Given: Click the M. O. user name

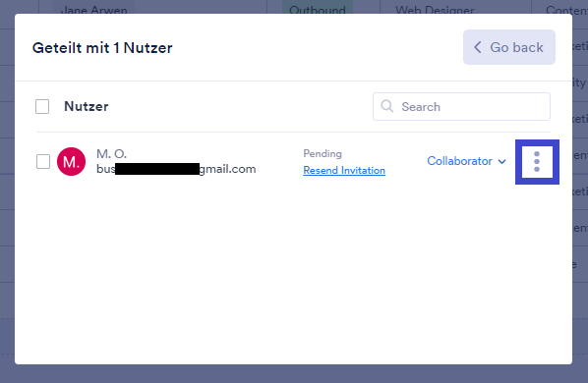Looking at the screenshot, I should tap(111, 153).
